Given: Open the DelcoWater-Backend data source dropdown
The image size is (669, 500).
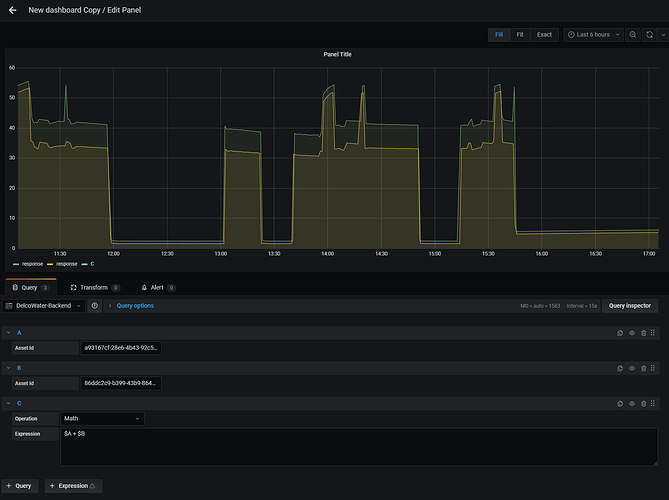Looking at the screenshot, I should (44, 306).
